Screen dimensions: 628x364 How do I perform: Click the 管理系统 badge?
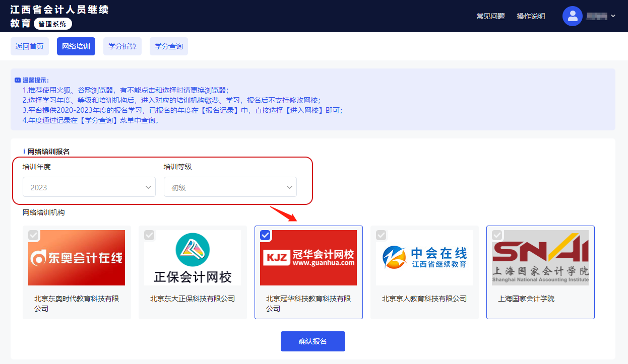pos(53,24)
